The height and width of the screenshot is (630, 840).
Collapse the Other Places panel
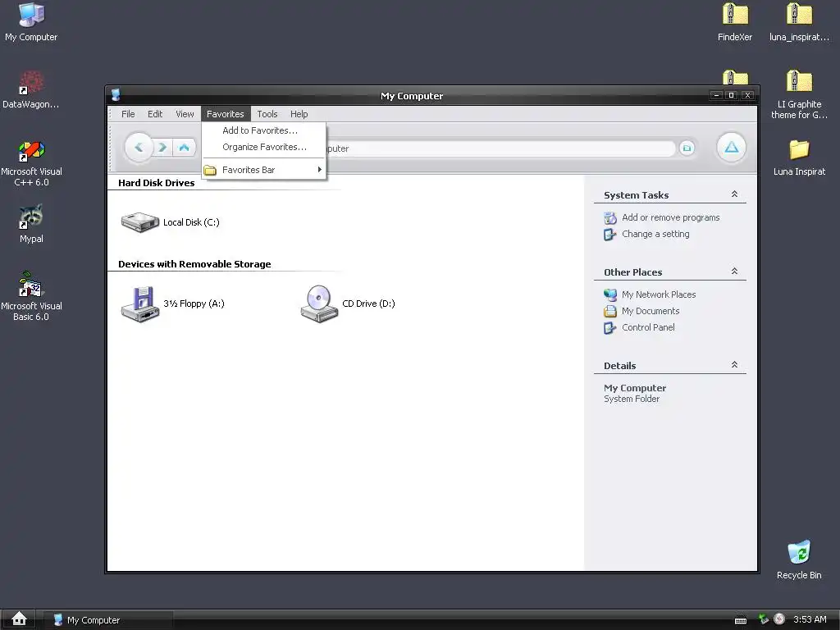coord(734,271)
